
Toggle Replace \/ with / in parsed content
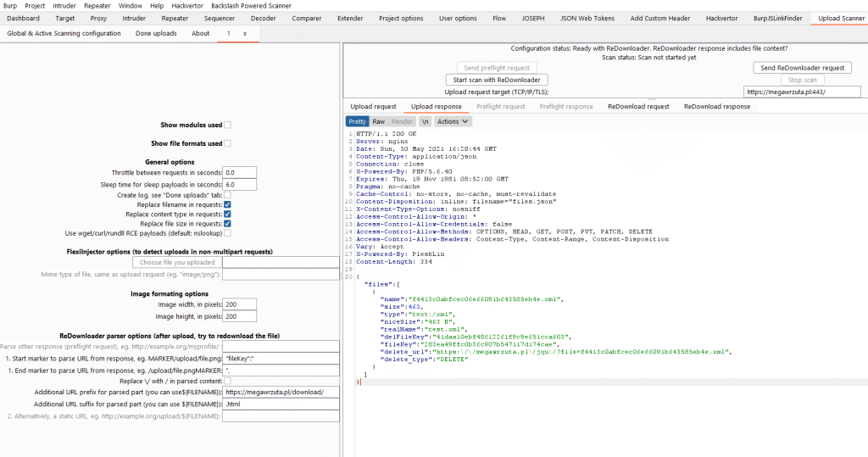point(227,381)
